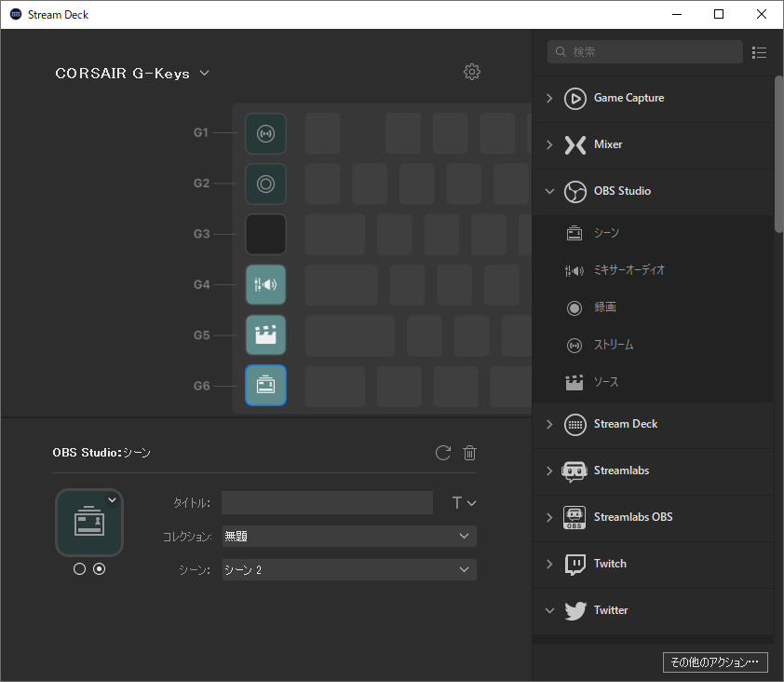784x682 pixels.
Task: Select the G2 record action key
Action: [265, 184]
